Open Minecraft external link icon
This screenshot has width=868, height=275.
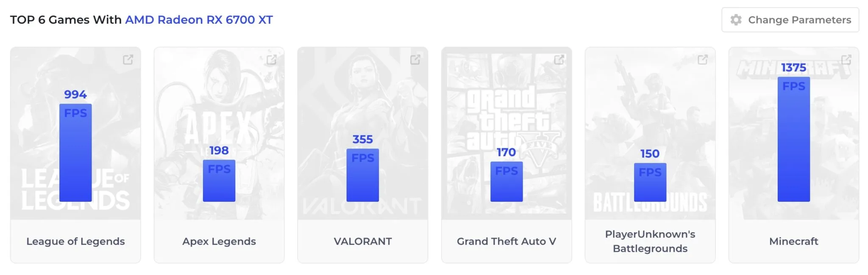tap(846, 60)
